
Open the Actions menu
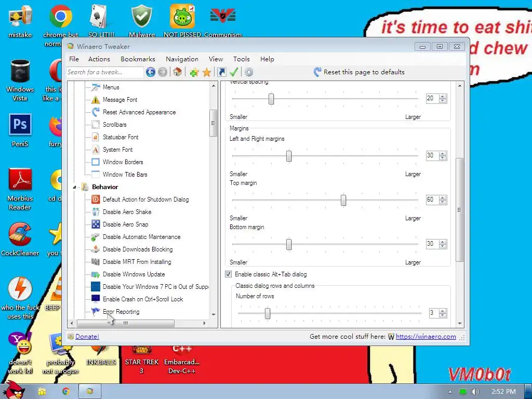[99, 59]
